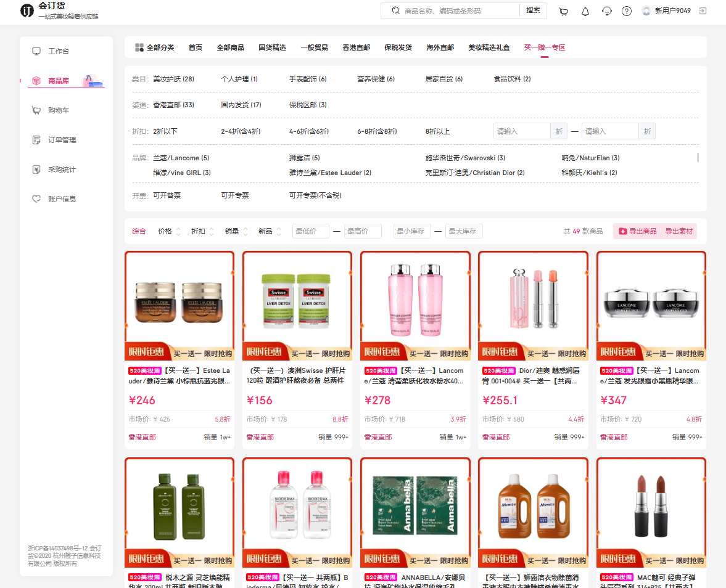This screenshot has width=726, height=588.
Task: Switch to the 首页 tab
Action: [196, 47]
